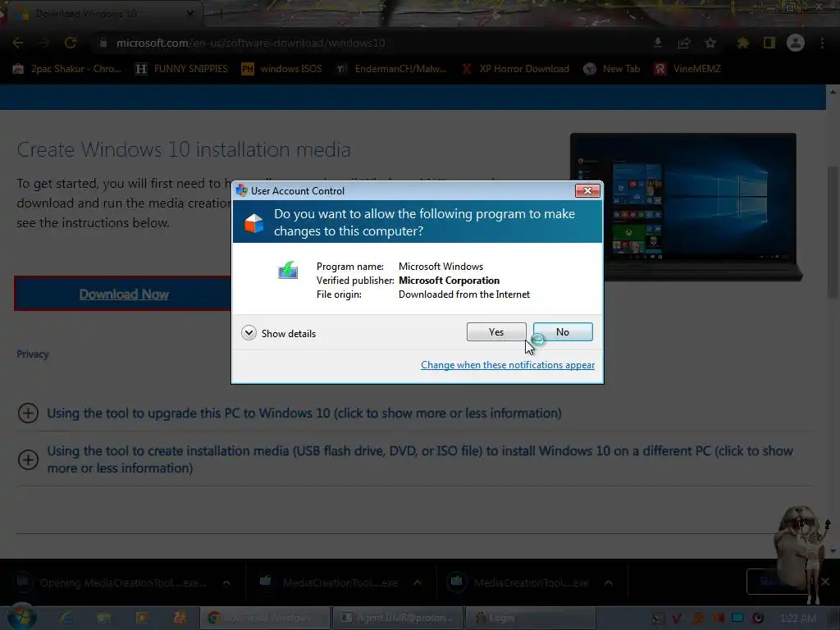Click 'Create Windows 10 installation media' heading

coord(184,149)
